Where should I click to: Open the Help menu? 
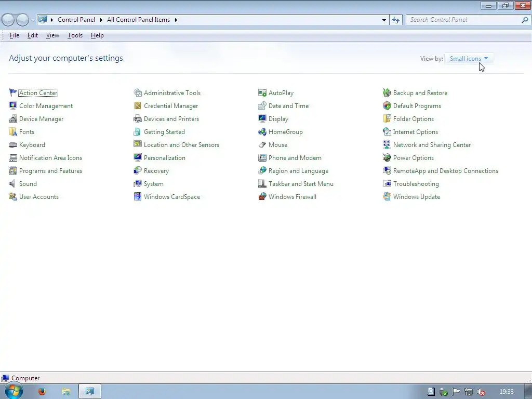coord(97,35)
